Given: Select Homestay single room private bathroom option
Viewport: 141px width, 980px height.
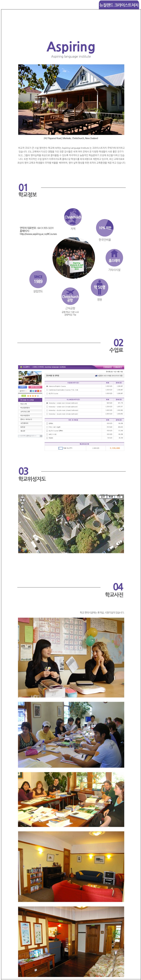Looking at the screenshot, I should coord(47,406).
